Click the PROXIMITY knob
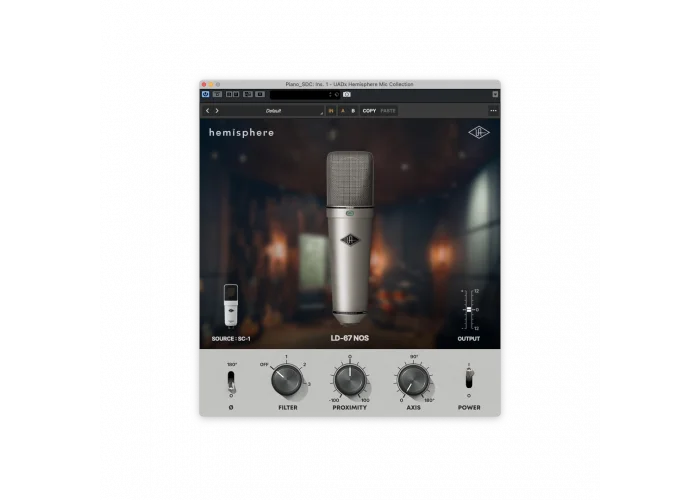This screenshot has width=700, height=500. pyautogui.click(x=350, y=380)
